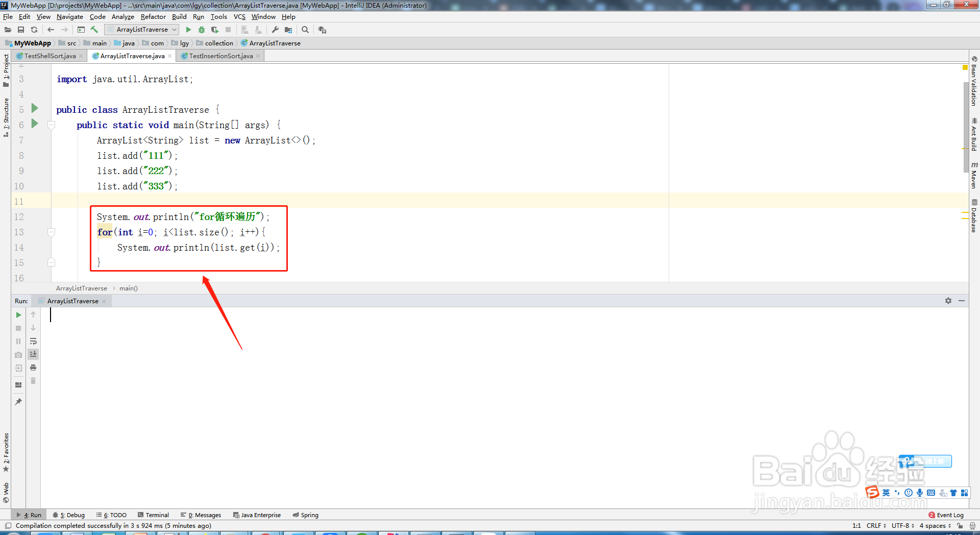The image size is (980, 535).
Task: Click the fold end marker on line 15
Action: click(x=51, y=262)
